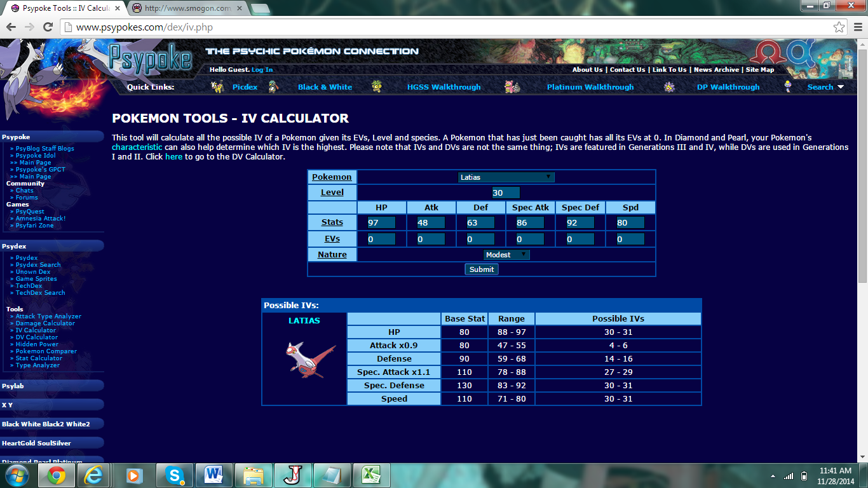The image size is (868, 488).
Task: Open the About Us link
Action: pos(587,70)
